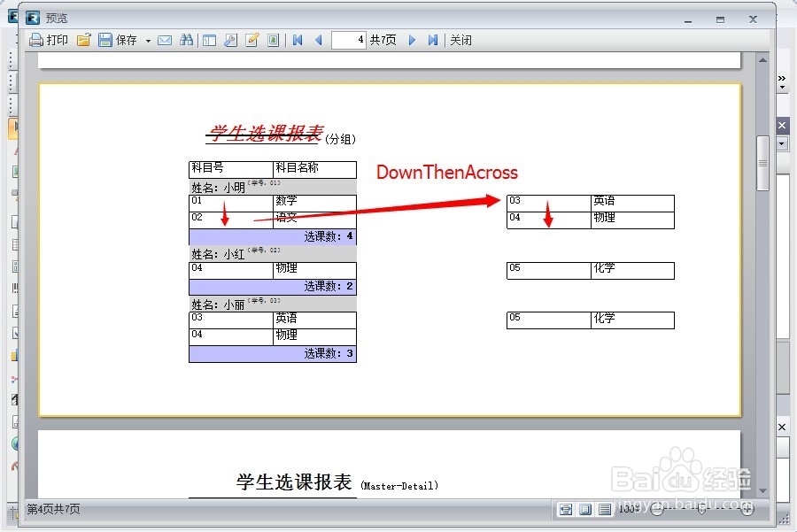Expand the 保存 save format dropdown arrow

[148, 41]
